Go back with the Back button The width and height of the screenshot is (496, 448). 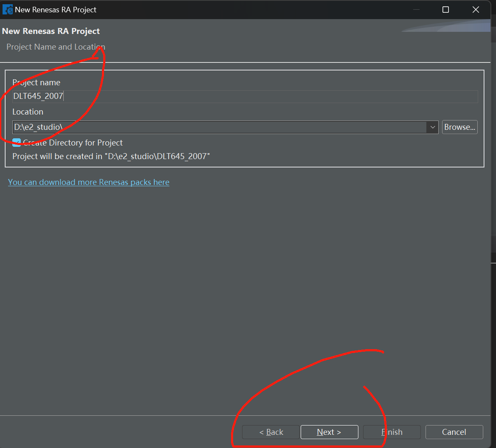point(271,432)
